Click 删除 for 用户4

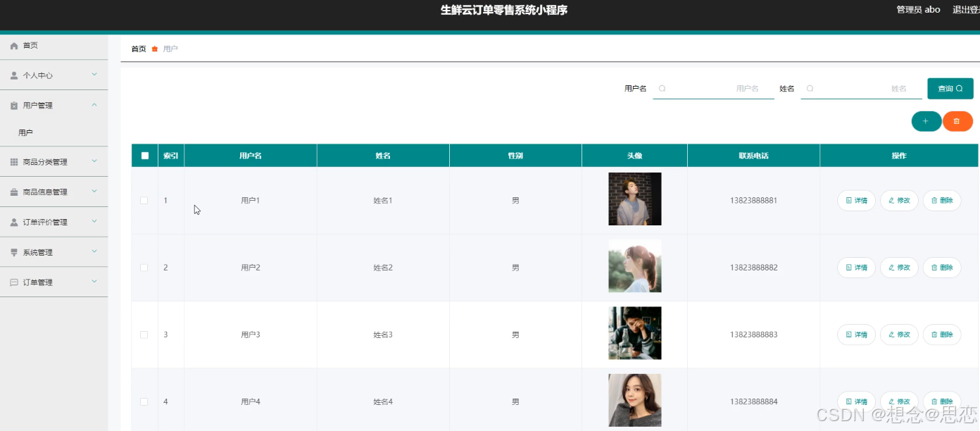[942, 401]
